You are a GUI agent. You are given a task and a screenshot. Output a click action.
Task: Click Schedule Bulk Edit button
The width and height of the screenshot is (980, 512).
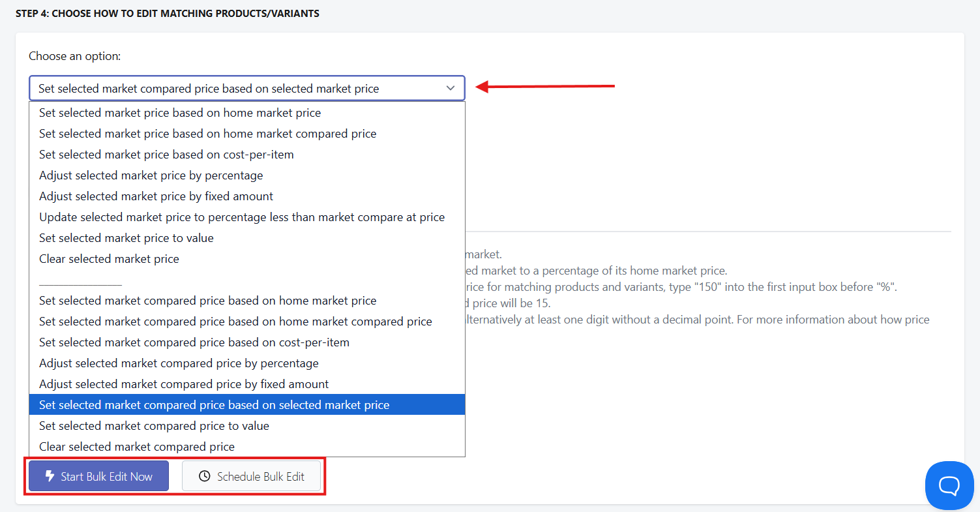tap(252, 476)
